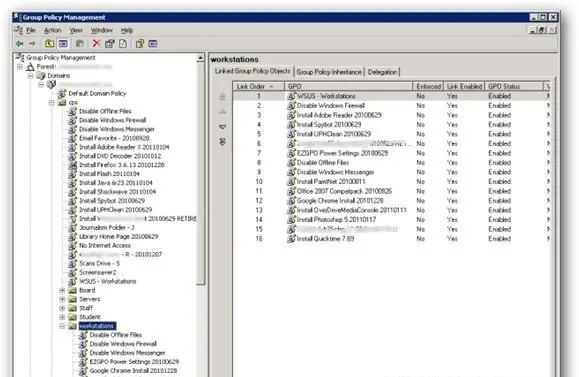Image resolution: width=579 pixels, height=377 pixels.
Task: Click the Move link to top arrow
Action: click(222, 96)
